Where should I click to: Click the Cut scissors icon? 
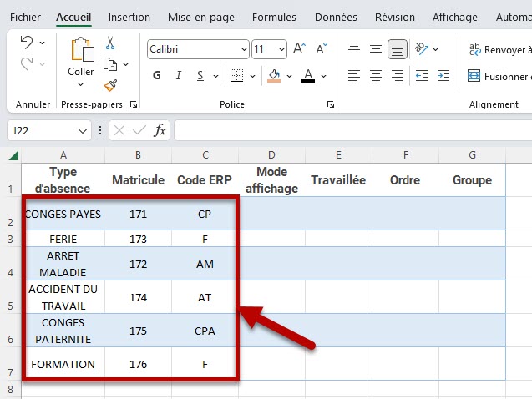pos(110,43)
